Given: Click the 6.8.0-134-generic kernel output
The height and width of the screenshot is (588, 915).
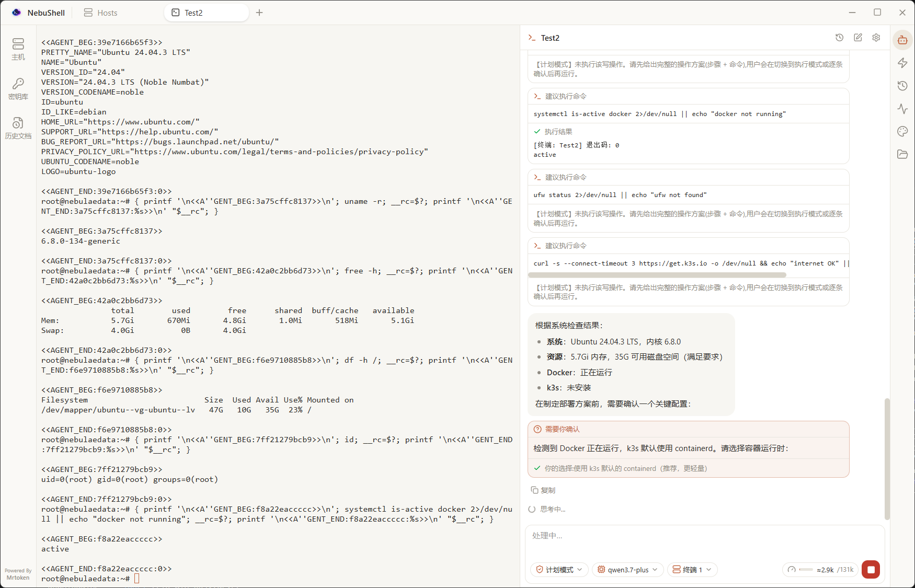Looking at the screenshot, I should (x=81, y=241).
